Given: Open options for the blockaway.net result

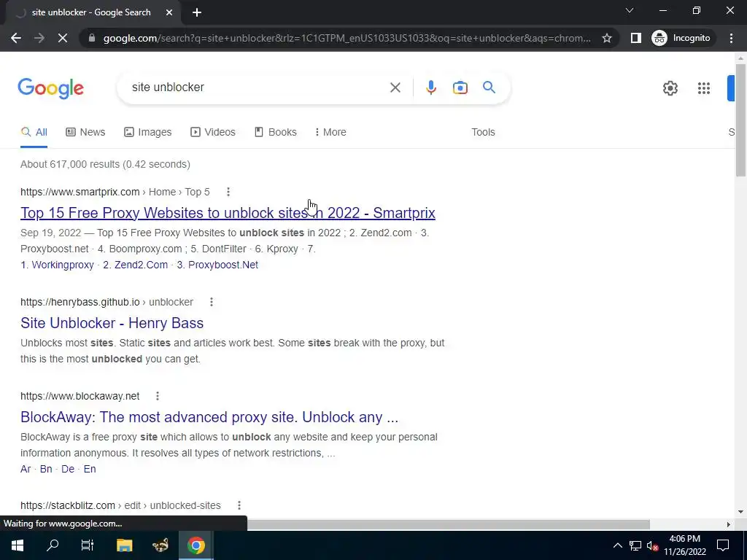Looking at the screenshot, I should click(158, 396).
